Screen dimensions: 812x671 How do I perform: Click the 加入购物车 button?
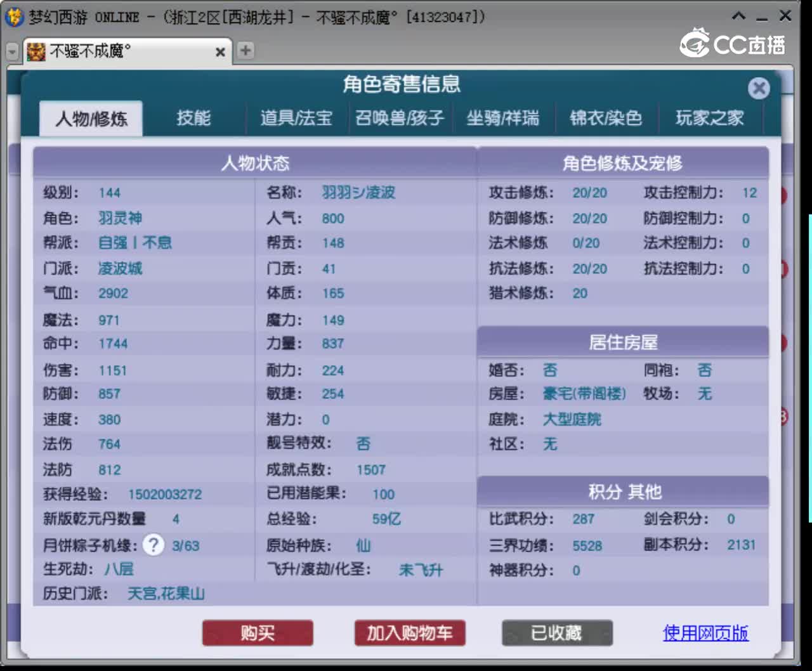410,633
